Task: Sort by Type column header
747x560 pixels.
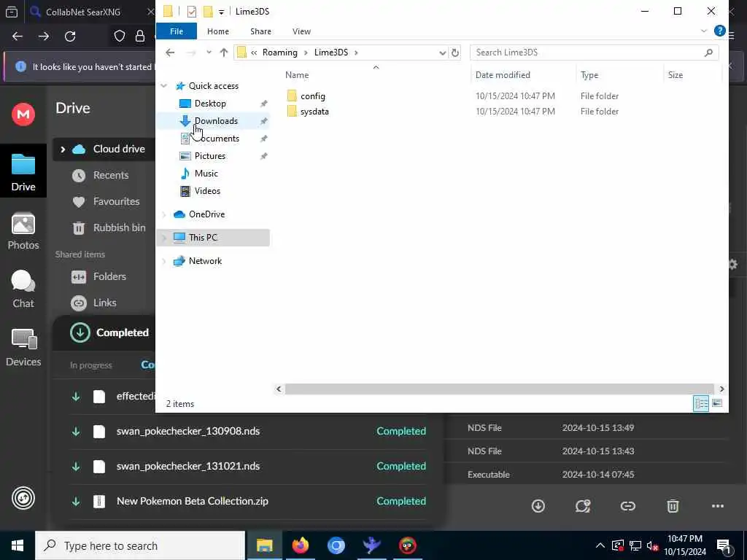Action: tap(589, 75)
